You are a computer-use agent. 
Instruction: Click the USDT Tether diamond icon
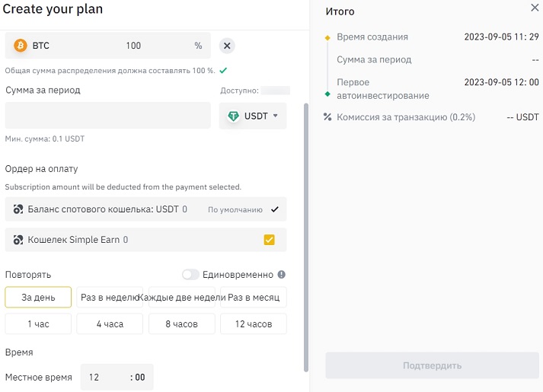(x=233, y=116)
